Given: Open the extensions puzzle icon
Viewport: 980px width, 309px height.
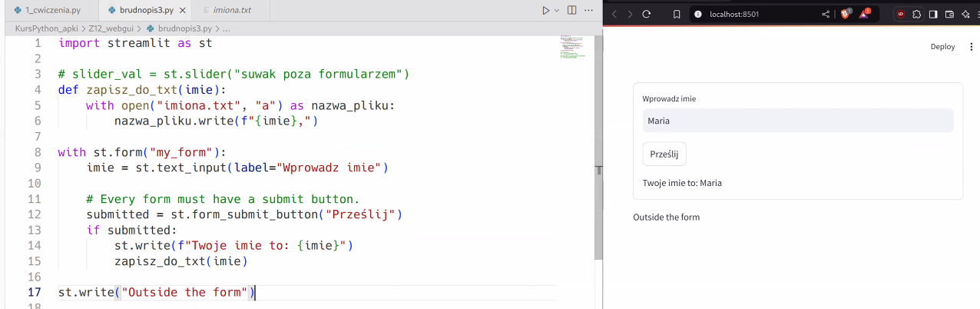Looking at the screenshot, I should click(x=917, y=14).
